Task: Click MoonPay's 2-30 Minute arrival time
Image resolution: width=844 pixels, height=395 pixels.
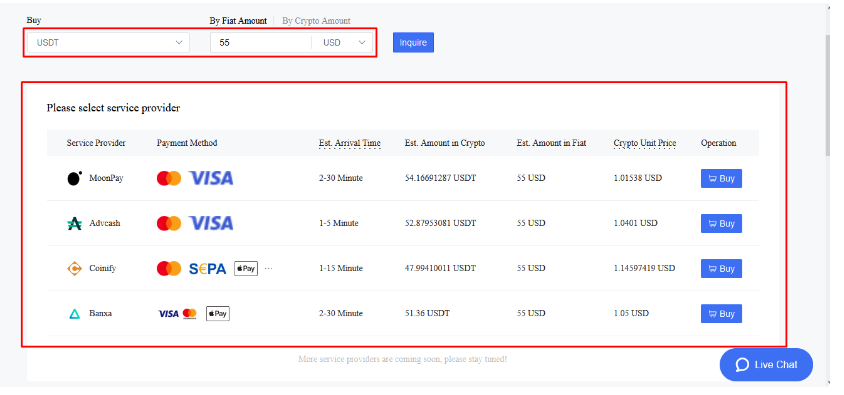Action: point(340,178)
